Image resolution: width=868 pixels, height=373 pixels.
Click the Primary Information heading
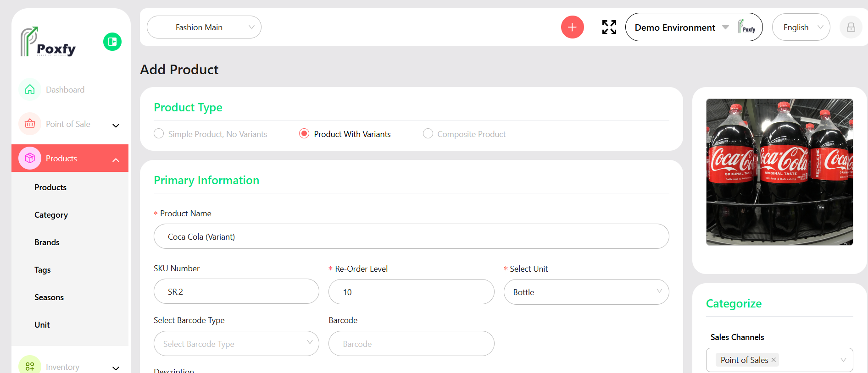[x=206, y=180]
